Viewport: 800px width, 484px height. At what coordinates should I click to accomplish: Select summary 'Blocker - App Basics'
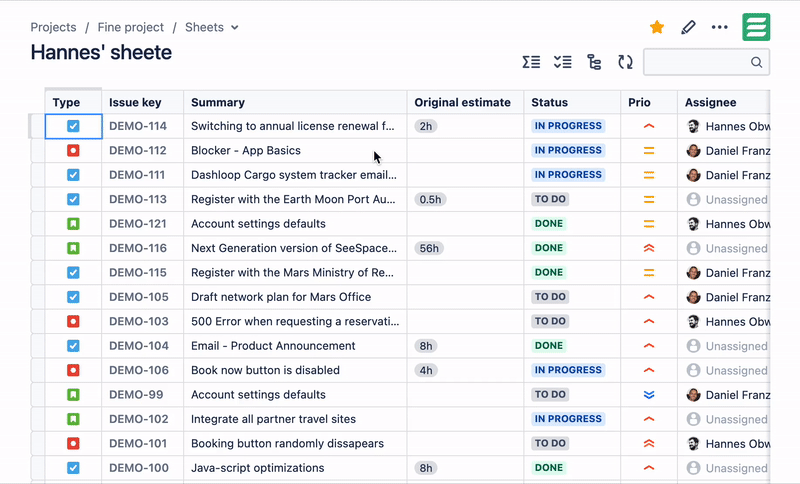[x=246, y=150]
